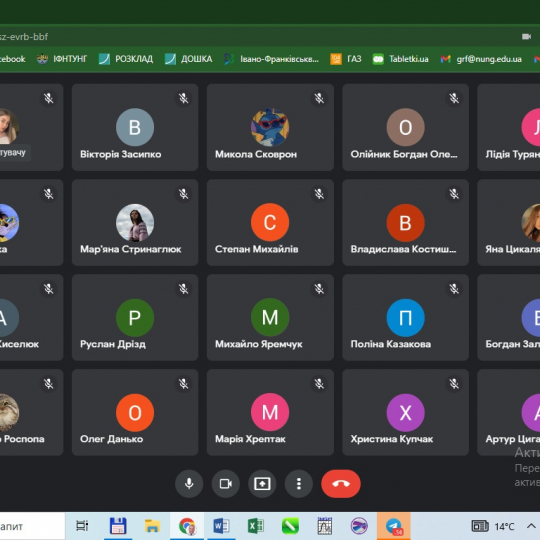This screenshot has width=540, height=540.
Task: Click the name Вікторія Засипко
Action: pyautogui.click(x=121, y=154)
